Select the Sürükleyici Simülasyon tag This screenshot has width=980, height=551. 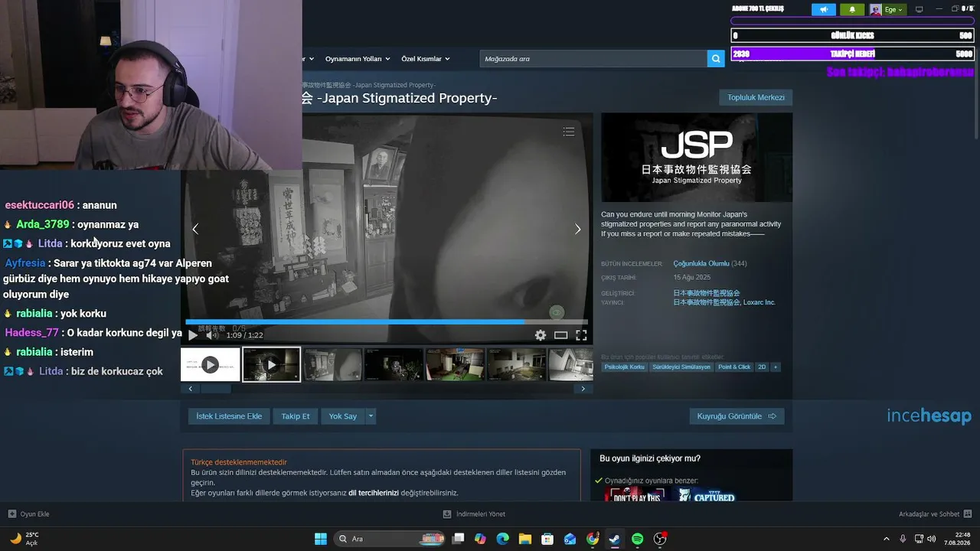point(681,367)
